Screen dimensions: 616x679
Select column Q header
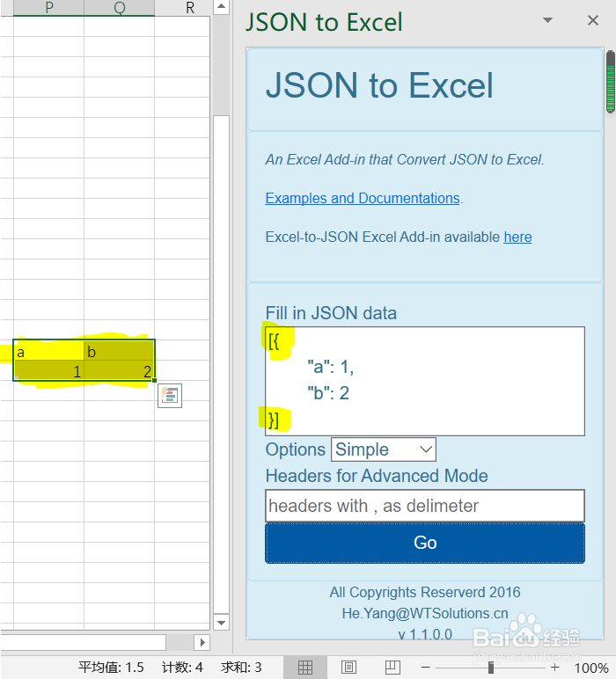pos(119,7)
